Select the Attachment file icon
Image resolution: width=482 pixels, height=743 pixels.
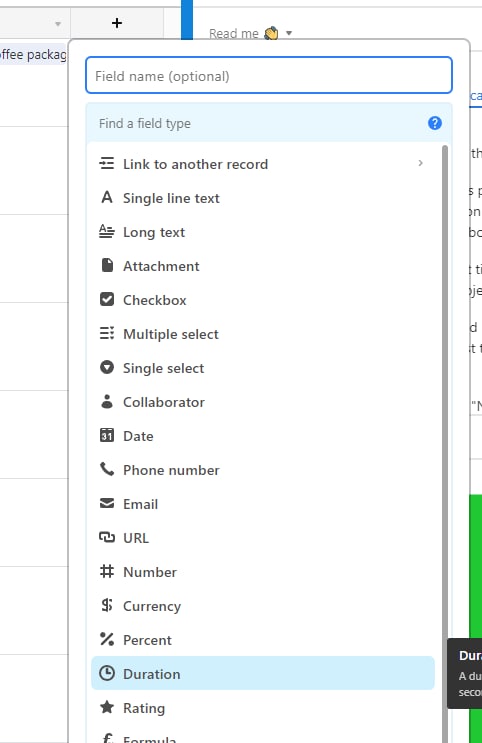click(107, 265)
